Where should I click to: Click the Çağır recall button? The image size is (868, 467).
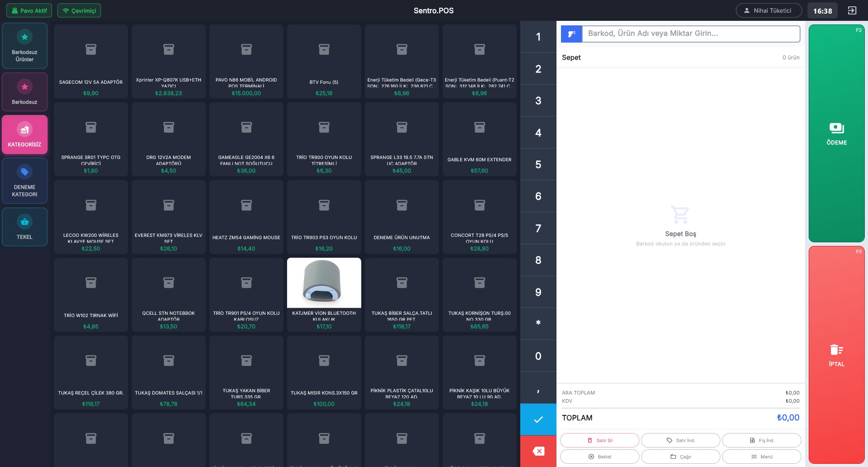pos(681,457)
